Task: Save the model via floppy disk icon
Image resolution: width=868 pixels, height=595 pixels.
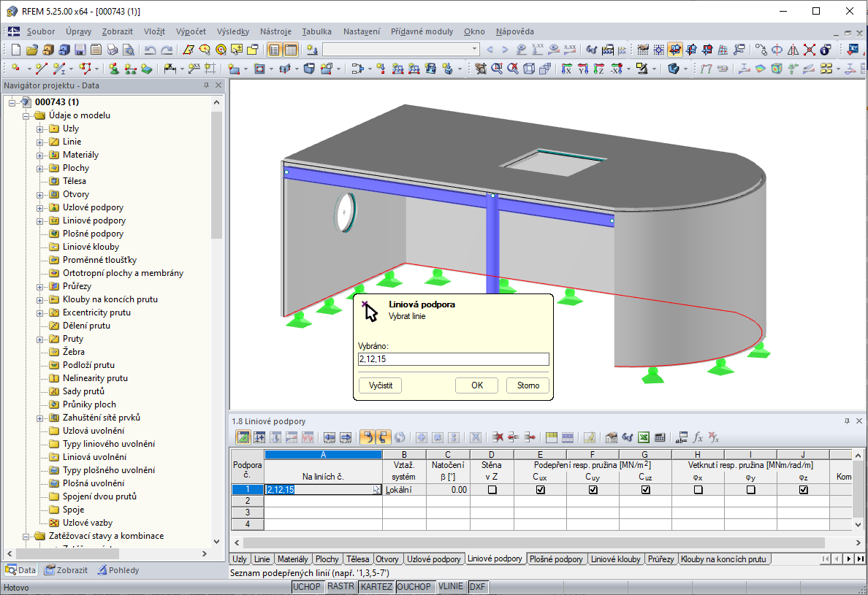Action: point(80,50)
